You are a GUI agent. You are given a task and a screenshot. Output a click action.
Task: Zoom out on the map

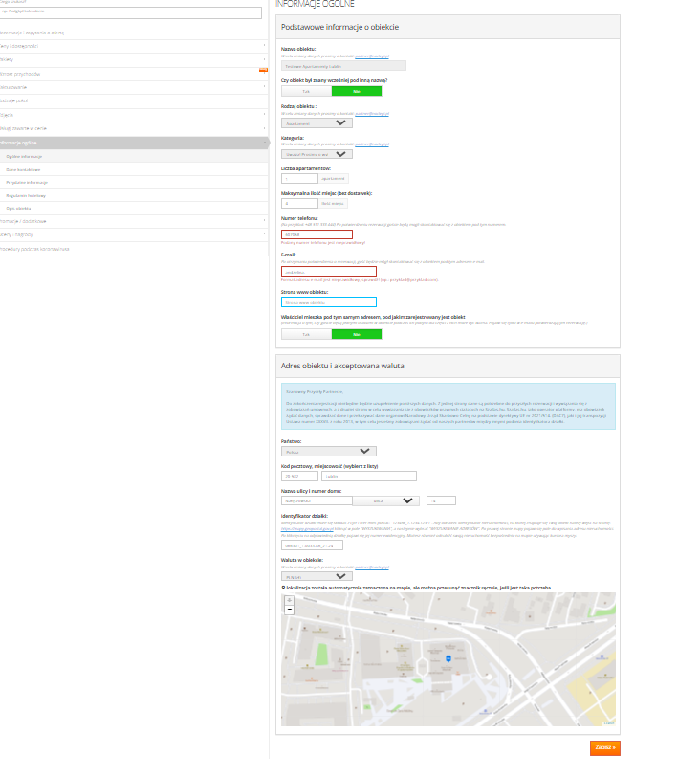(x=290, y=609)
